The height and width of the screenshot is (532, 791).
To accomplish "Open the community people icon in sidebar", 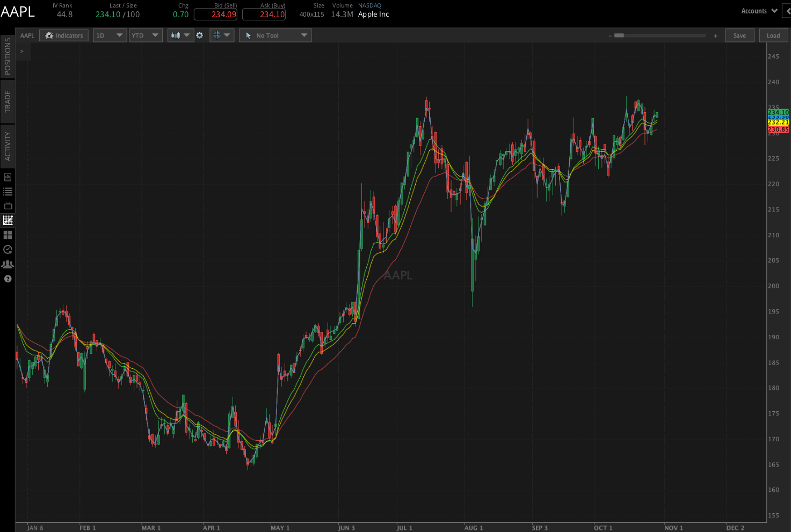I will coord(8,264).
